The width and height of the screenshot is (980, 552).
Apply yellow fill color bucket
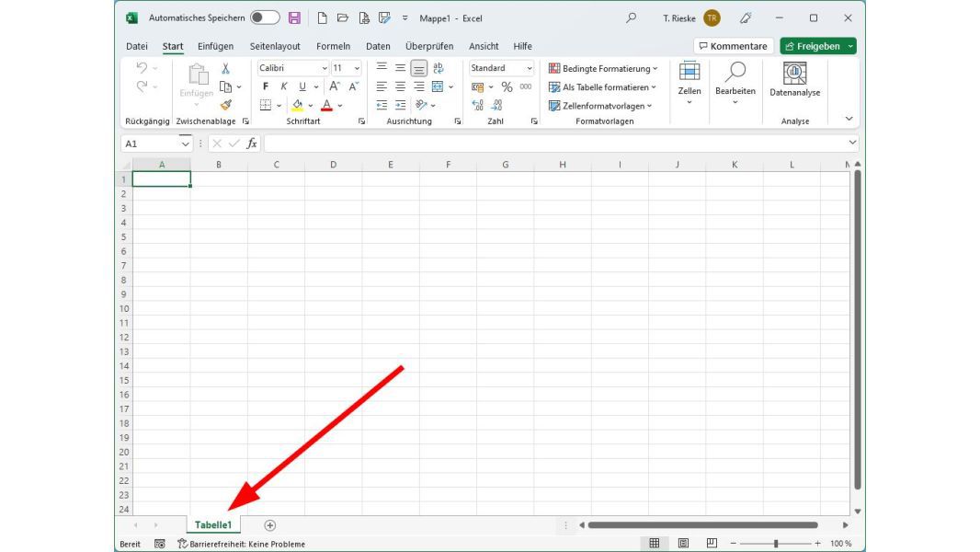[298, 105]
